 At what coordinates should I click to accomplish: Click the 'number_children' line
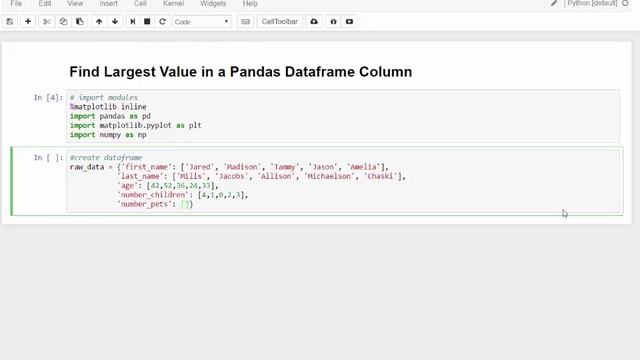coord(182,195)
